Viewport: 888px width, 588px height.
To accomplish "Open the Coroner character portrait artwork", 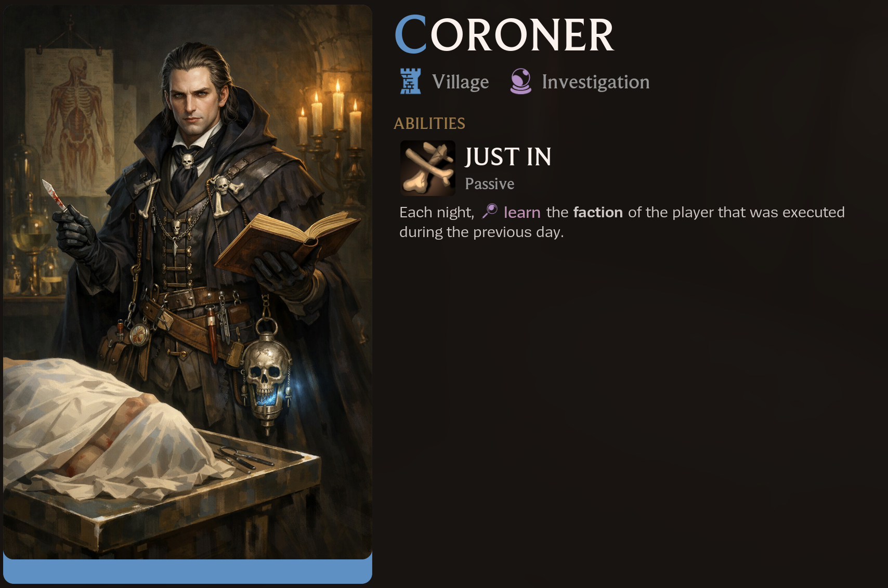I will (188, 282).
